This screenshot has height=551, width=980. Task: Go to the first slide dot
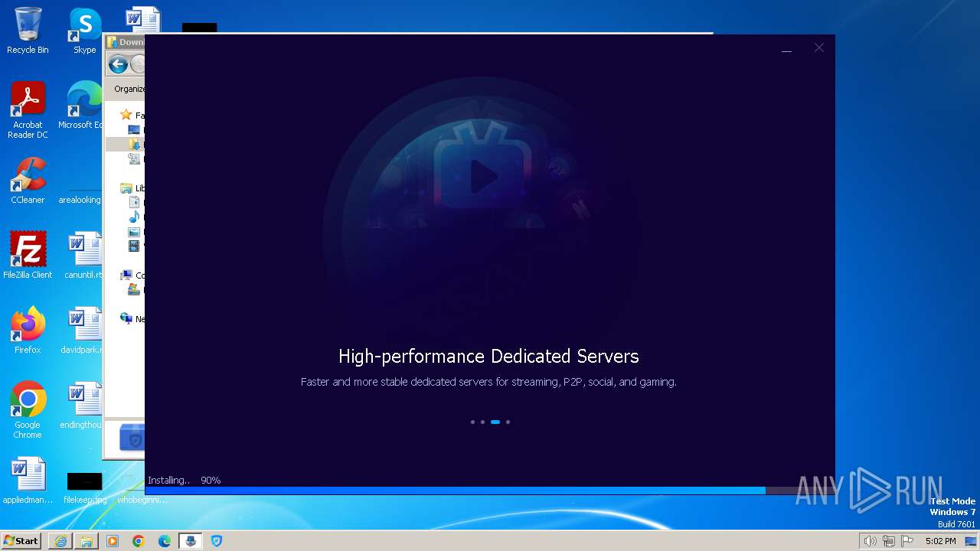pyautogui.click(x=472, y=422)
